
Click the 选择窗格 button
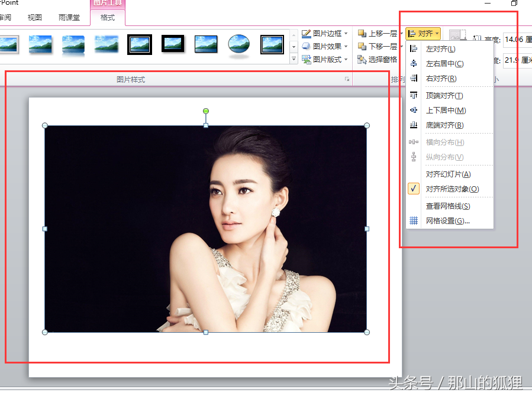378,59
